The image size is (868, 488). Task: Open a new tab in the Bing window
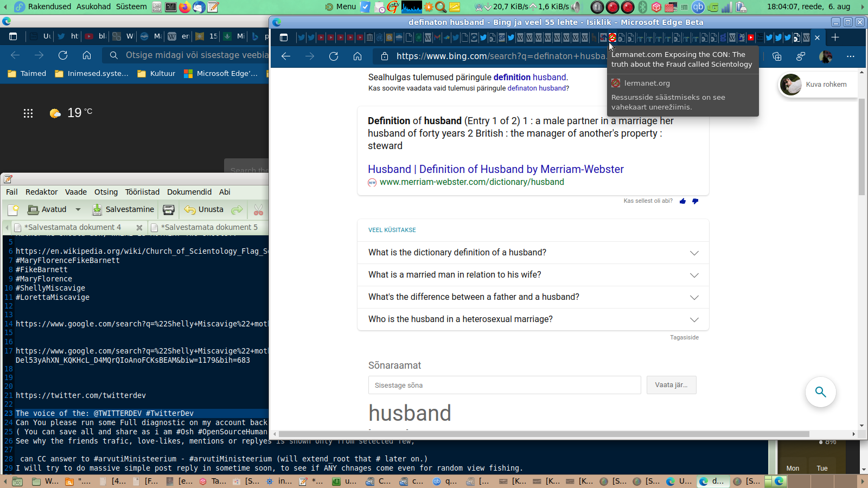coord(835,37)
